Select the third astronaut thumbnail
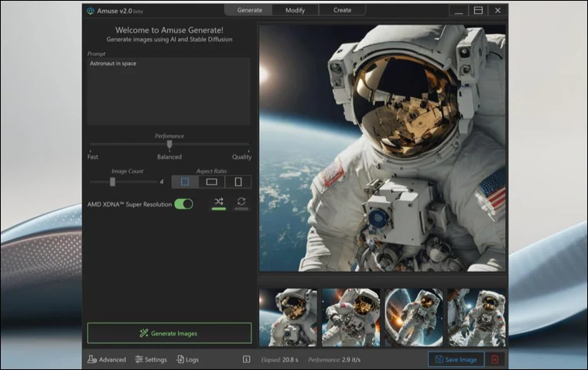588x370 pixels. tap(414, 317)
